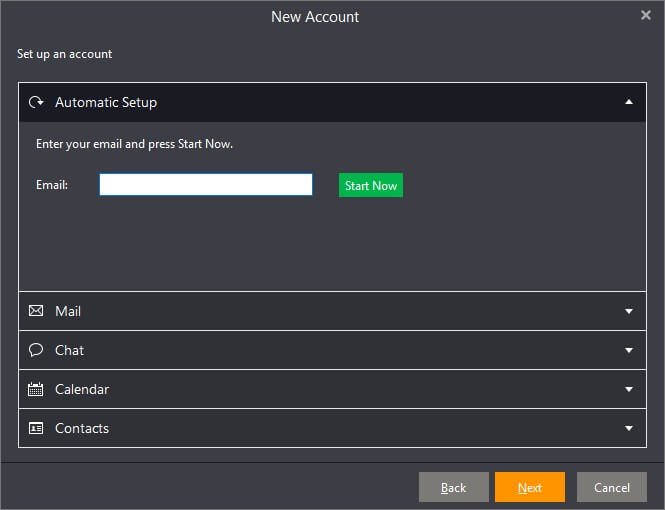This screenshot has width=665, height=510.
Task: Open the Contacts section label
Action: pyautogui.click(x=82, y=428)
